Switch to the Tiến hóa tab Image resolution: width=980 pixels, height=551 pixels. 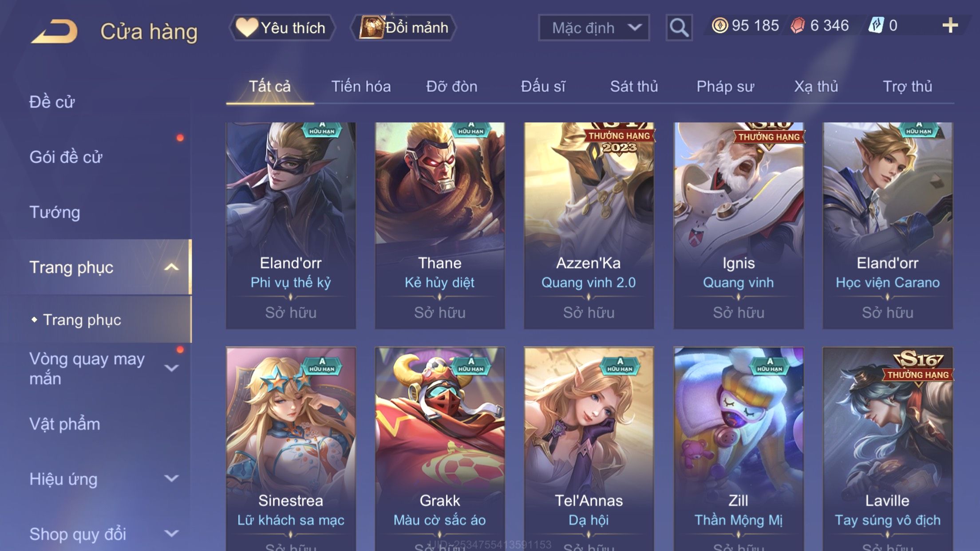[x=361, y=87]
